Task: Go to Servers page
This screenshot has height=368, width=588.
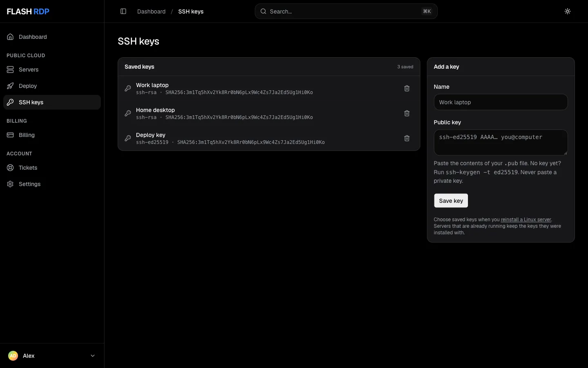Action: pos(52,70)
